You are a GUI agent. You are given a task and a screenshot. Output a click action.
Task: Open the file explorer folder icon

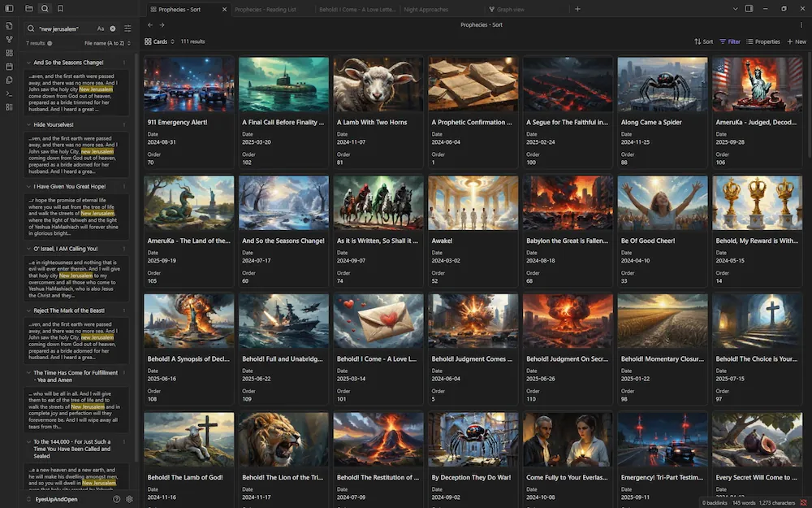coord(29,9)
